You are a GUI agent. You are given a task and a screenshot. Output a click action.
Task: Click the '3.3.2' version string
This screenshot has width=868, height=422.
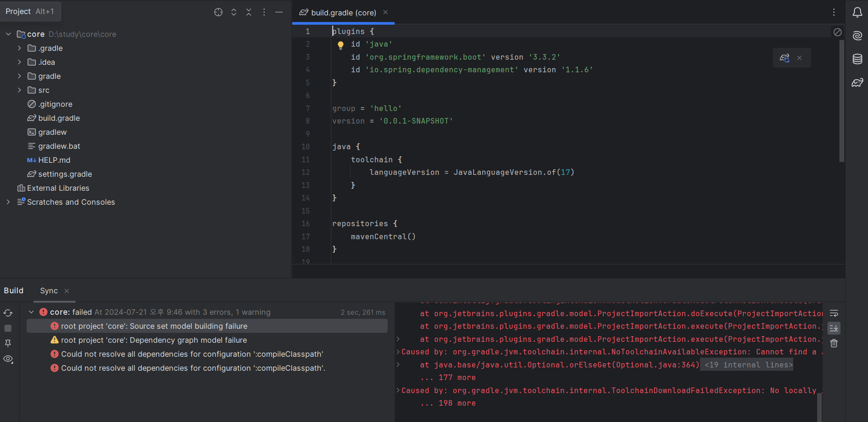(544, 57)
